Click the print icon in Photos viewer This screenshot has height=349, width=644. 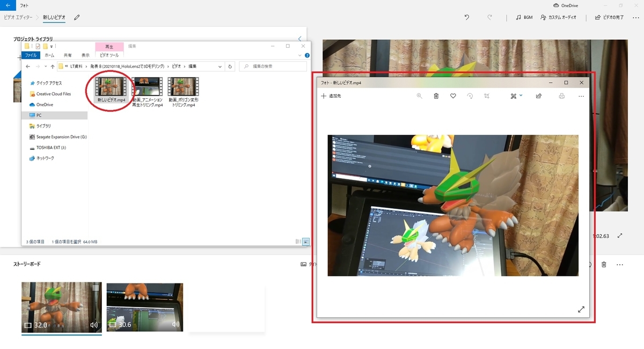click(x=562, y=96)
